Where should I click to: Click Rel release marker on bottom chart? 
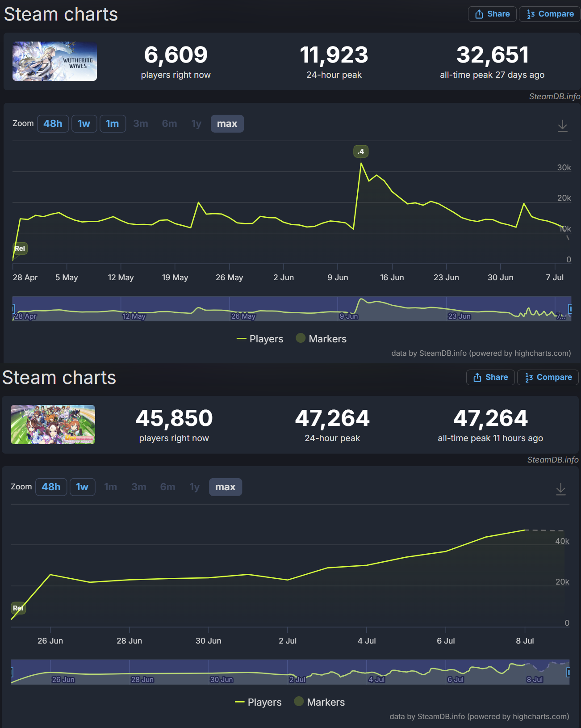(18, 608)
